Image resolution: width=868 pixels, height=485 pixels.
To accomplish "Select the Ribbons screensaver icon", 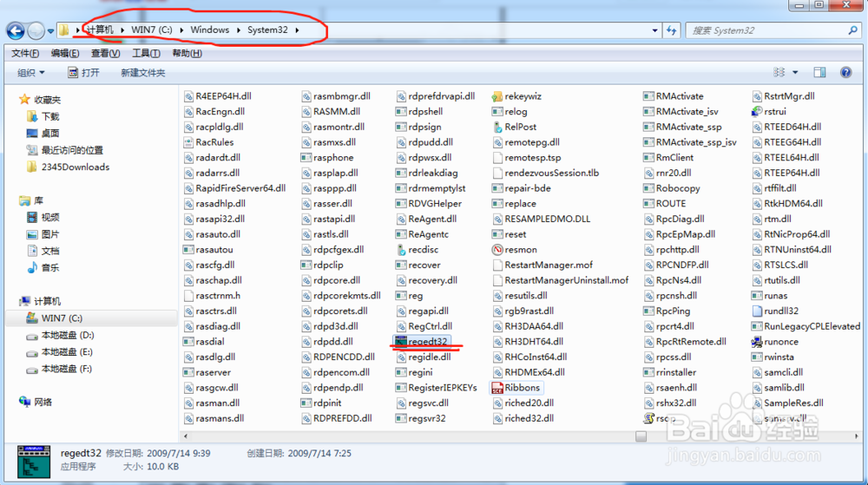I will coord(497,388).
